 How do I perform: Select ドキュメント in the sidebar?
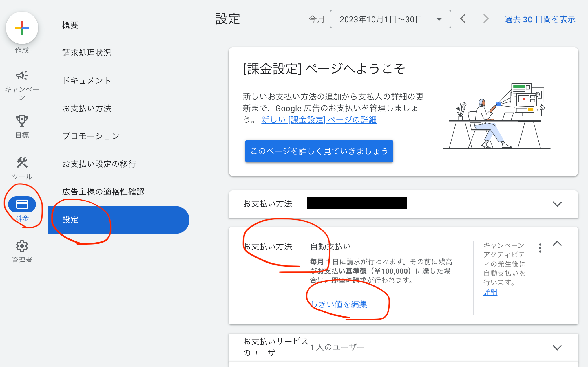[x=87, y=80]
